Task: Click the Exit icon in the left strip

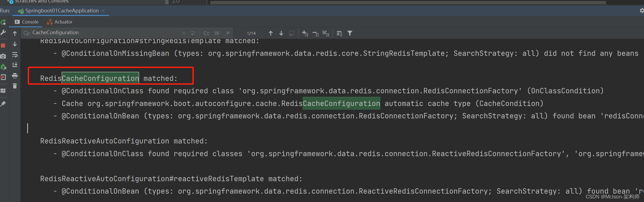Action: [x=3, y=77]
